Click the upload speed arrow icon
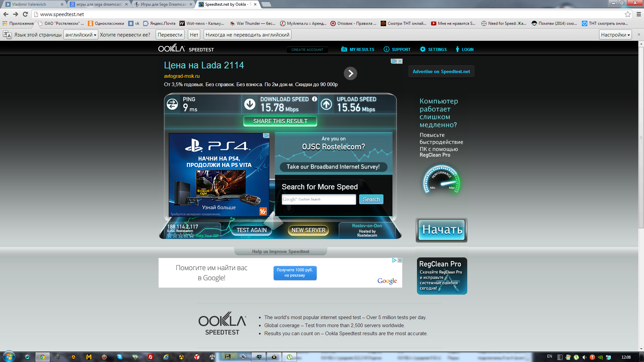The image size is (644, 362). point(326,104)
